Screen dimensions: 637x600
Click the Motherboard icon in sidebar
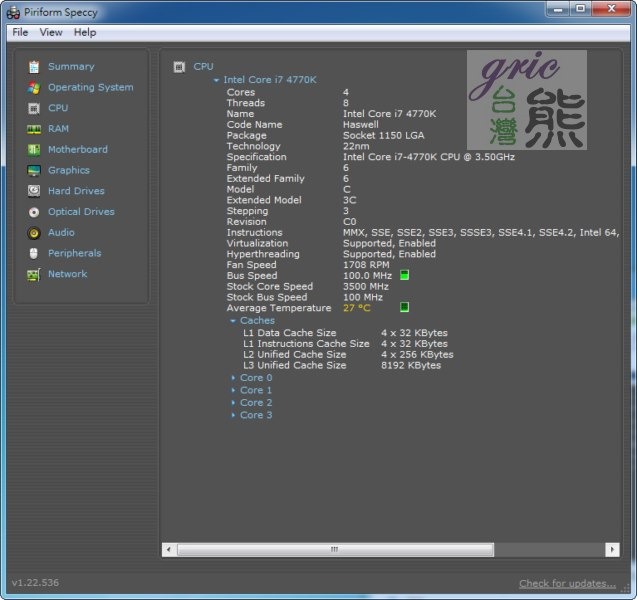click(x=34, y=150)
